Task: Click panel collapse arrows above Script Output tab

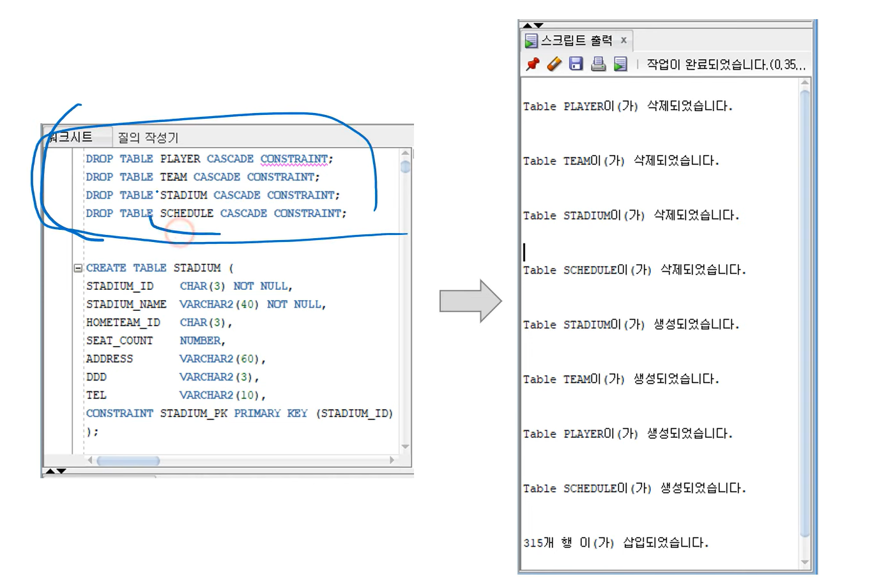Action: (x=533, y=26)
